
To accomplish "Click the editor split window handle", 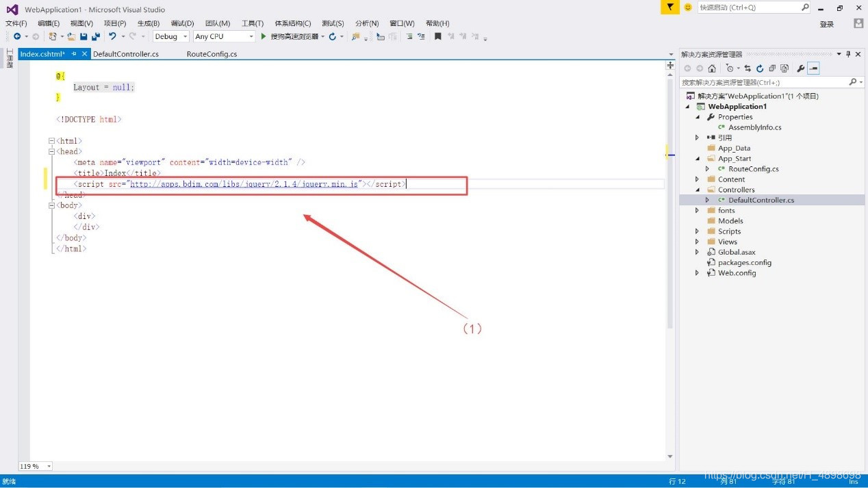I will click(x=670, y=66).
